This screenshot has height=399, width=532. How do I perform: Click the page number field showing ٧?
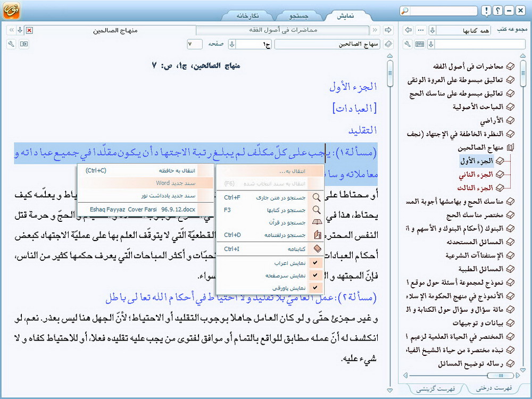pyautogui.click(x=194, y=44)
